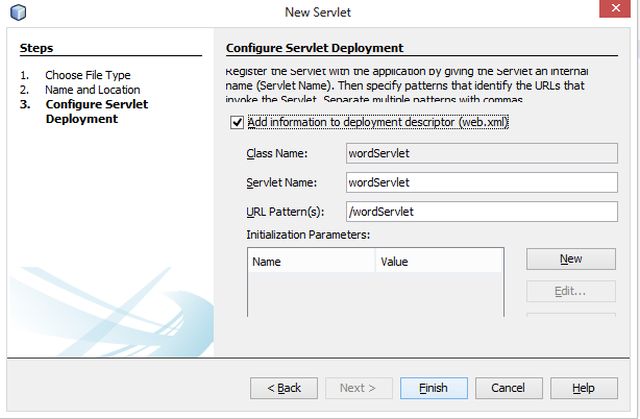Click the Value column header
The width and height of the screenshot is (640, 419).
[x=438, y=261]
